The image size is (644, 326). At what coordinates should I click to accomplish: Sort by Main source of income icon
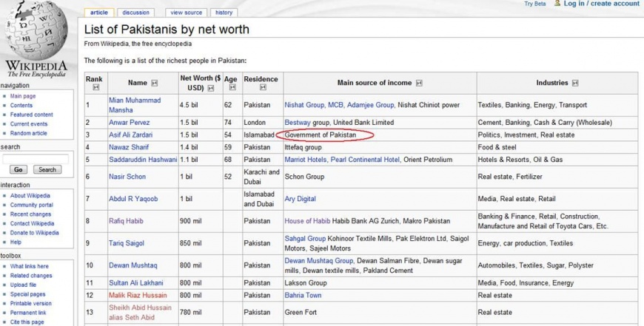click(419, 84)
